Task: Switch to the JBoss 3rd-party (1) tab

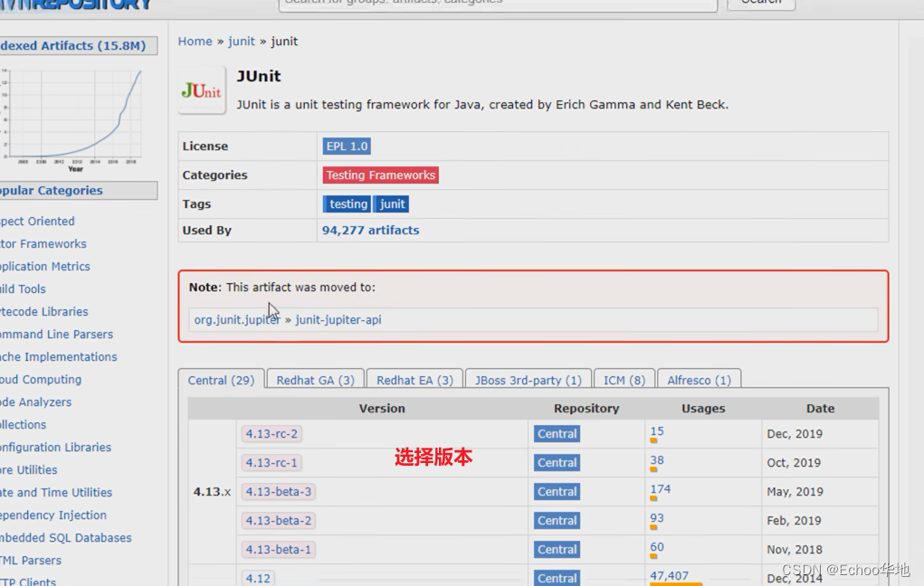Action: point(528,380)
